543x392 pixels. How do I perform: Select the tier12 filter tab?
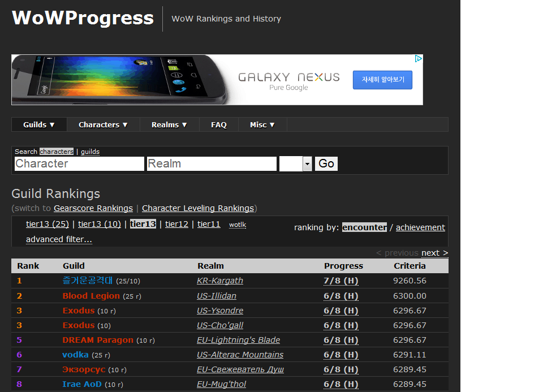click(176, 224)
